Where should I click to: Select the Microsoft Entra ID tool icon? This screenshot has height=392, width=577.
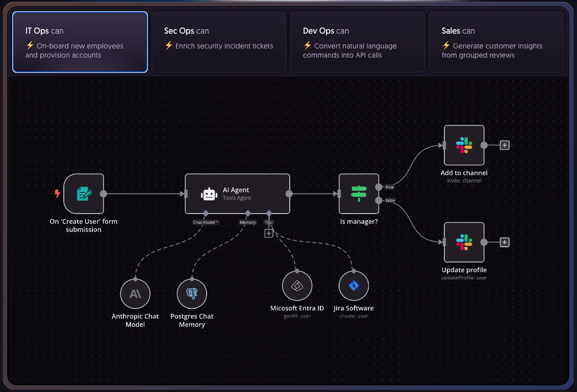pos(297,285)
